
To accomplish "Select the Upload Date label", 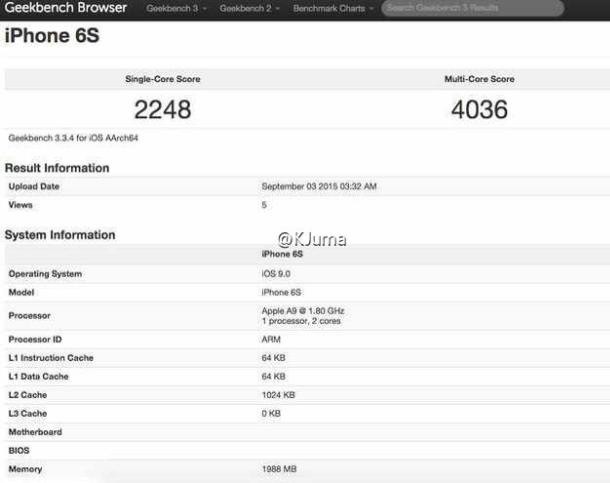I will [34, 186].
